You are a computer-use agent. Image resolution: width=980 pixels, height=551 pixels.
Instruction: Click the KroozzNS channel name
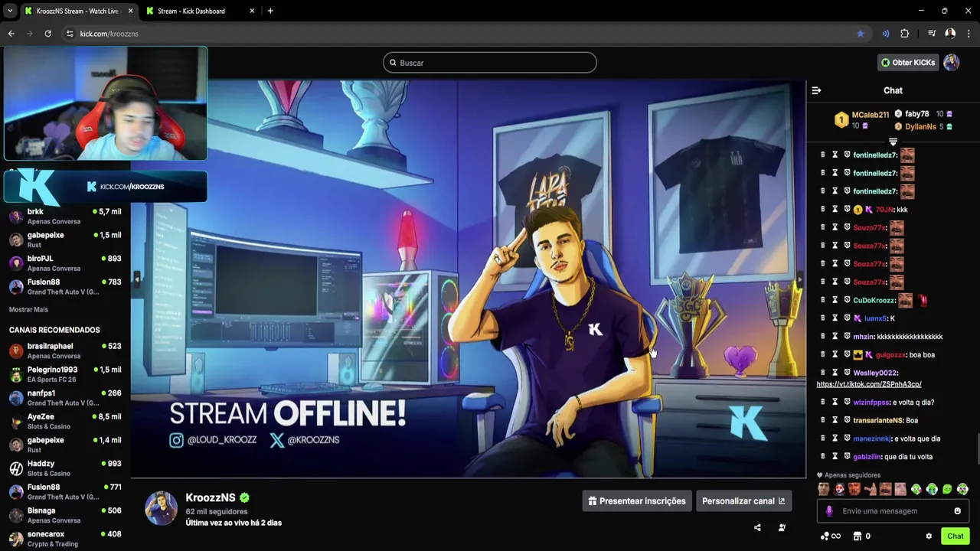(x=211, y=497)
